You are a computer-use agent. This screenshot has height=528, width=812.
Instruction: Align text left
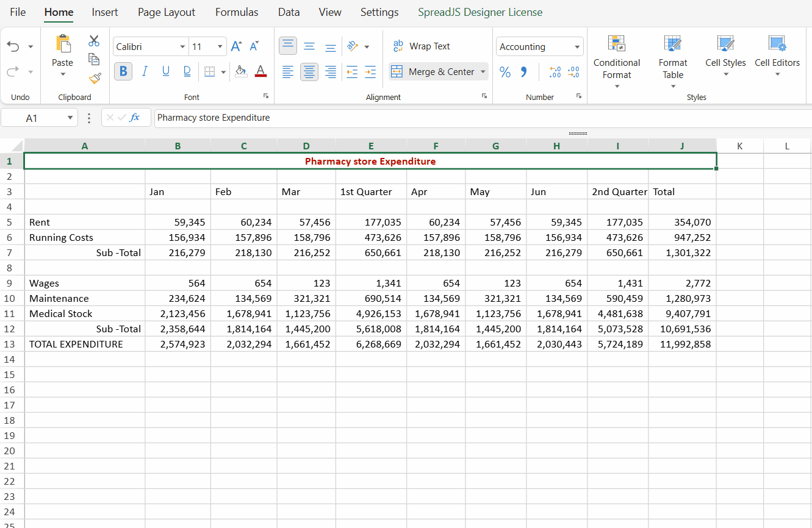pyautogui.click(x=288, y=72)
